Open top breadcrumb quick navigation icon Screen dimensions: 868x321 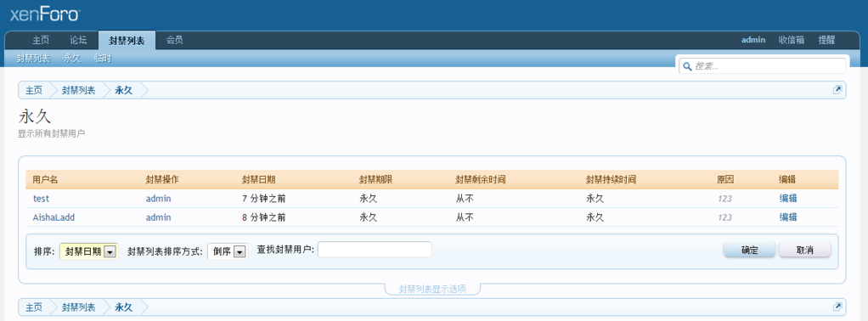(x=837, y=90)
